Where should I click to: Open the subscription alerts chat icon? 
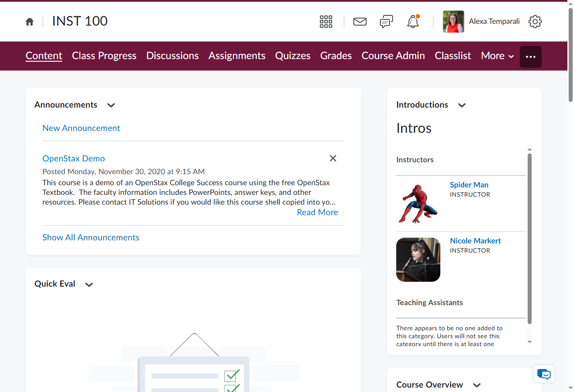386,21
